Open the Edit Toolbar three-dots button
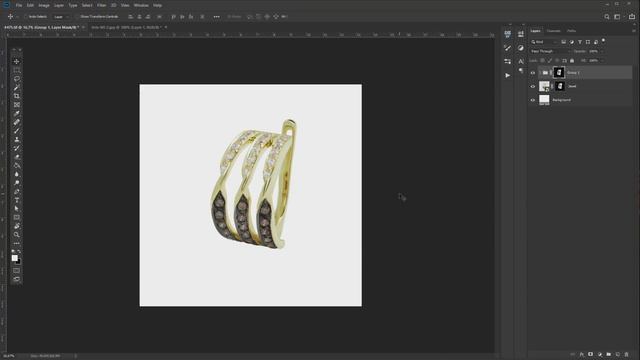 click(x=16, y=243)
